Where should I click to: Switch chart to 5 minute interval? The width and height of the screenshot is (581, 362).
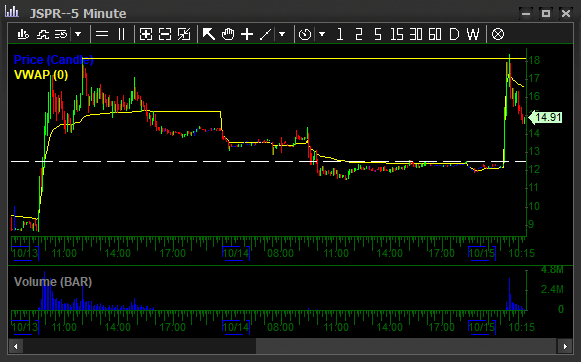[378, 34]
